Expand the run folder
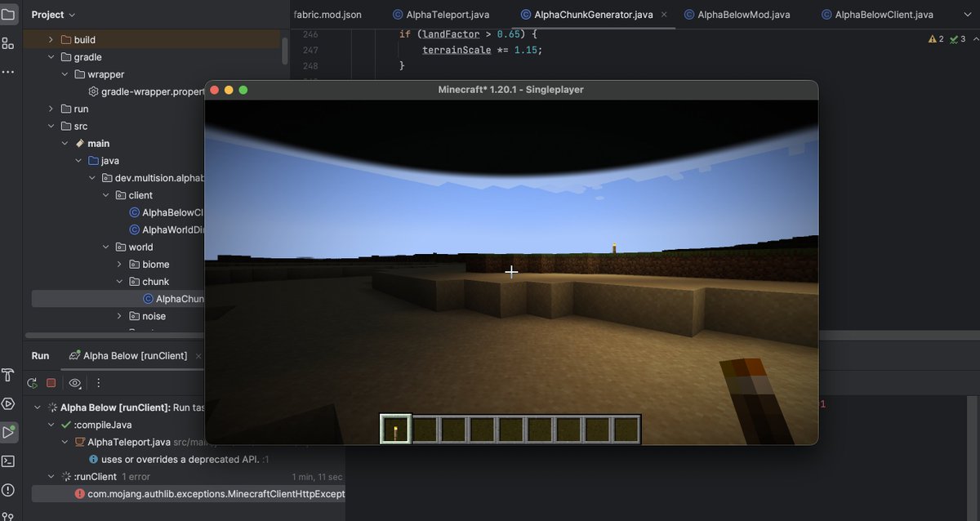 (51, 109)
